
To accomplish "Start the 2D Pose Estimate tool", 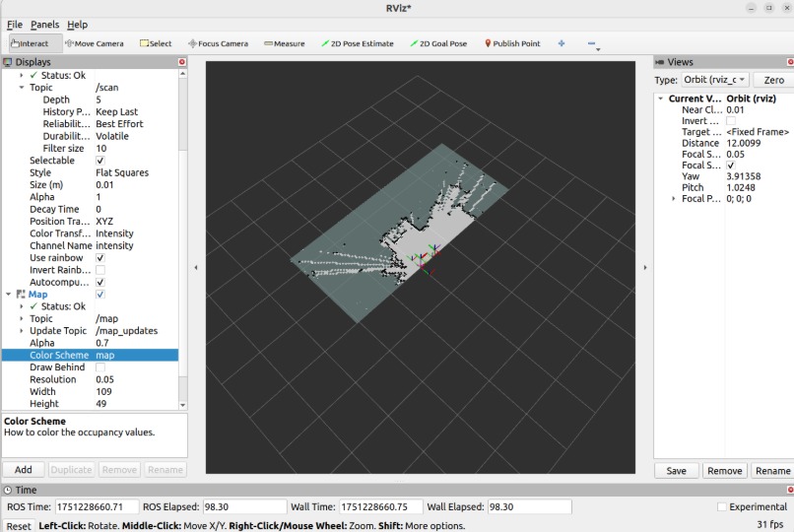I will click(358, 43).
